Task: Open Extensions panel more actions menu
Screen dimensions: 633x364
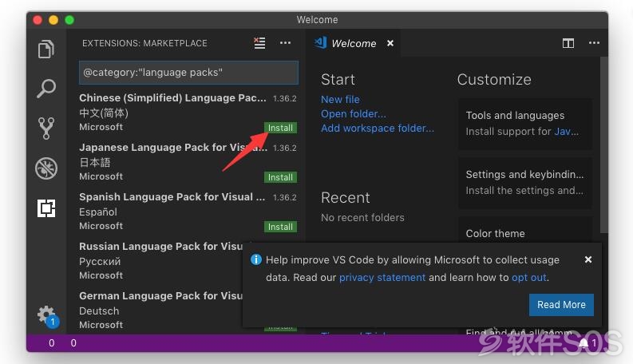Action: click(x=285, y=43)
